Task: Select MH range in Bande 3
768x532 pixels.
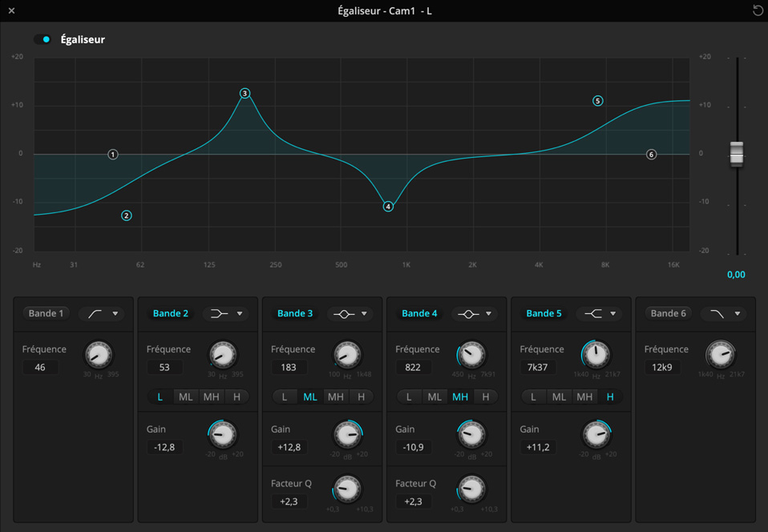Action: coord(335,397)
